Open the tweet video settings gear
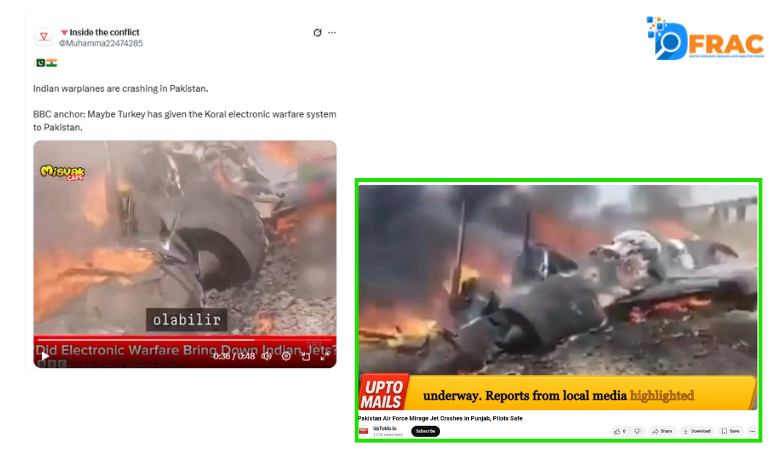Viewport: 777px width, 470px height. point(286,356)
